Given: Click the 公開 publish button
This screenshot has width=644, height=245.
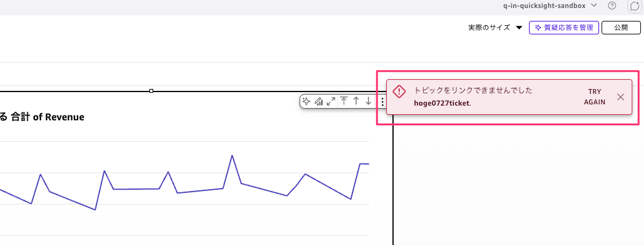Looking at the screenshot, I should [621, 28].
